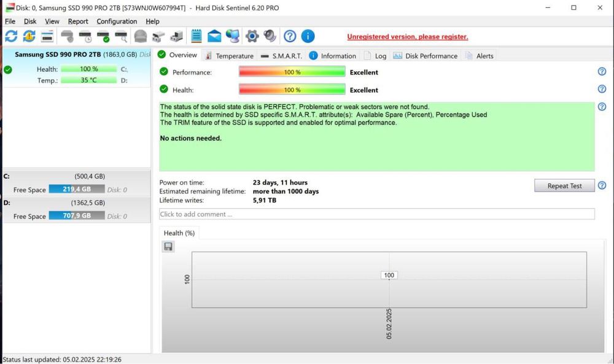Click the blue envelope e-mail icon
614x364 pixels.
point(214,36)
